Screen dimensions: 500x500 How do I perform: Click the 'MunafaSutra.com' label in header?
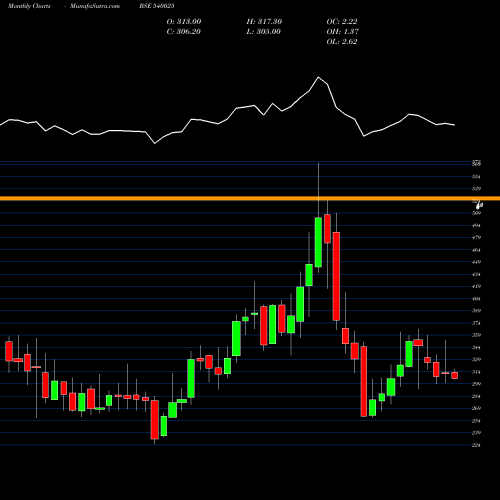(x=95, y=6)
